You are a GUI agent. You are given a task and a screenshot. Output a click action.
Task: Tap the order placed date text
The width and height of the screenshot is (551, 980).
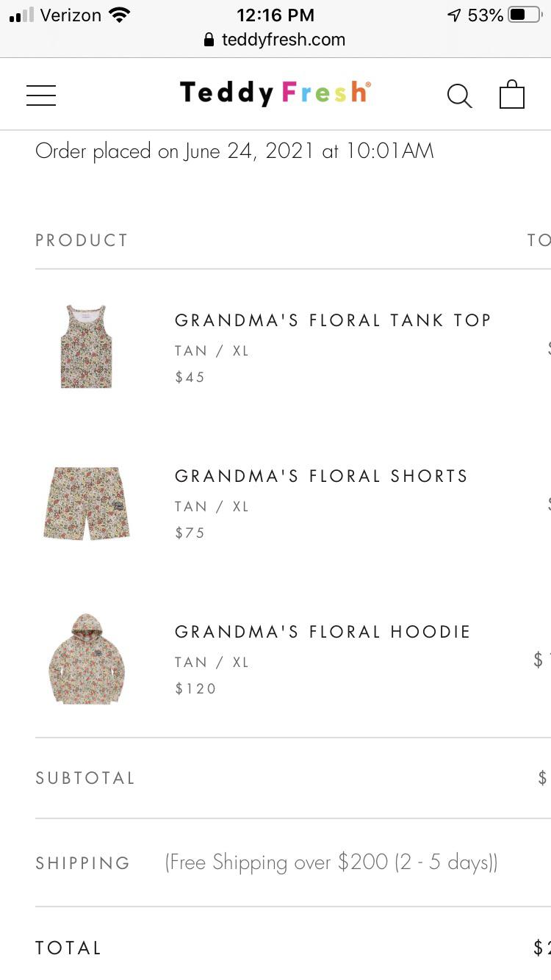tap(234, 151)
